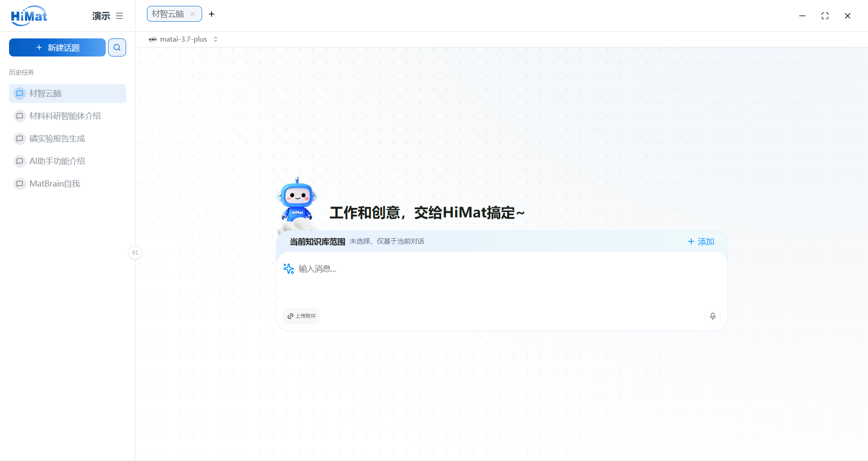The image size is (868, 461).
Task: Close the application window
Action: tap(848, 16)
